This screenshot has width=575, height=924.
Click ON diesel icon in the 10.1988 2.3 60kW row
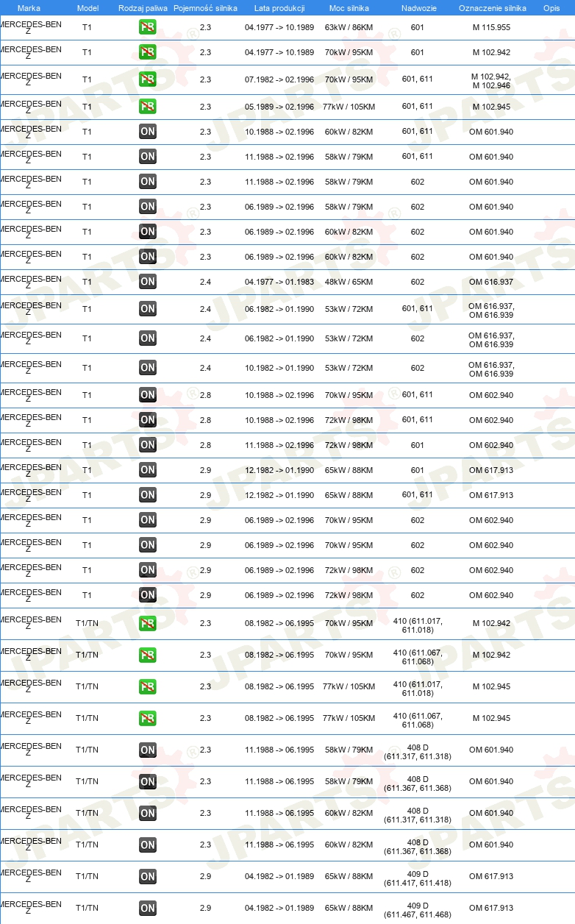[x=147, y=132]
